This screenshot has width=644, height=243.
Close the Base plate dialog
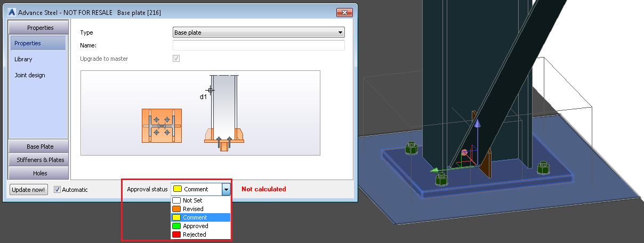pyautogui.click(x=344, y=12)
